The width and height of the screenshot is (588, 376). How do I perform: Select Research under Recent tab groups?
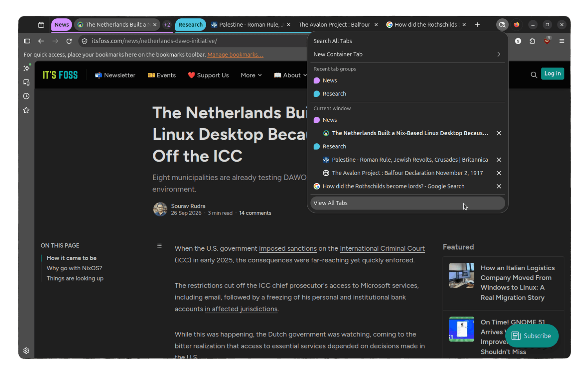click(x=408, y=94)
